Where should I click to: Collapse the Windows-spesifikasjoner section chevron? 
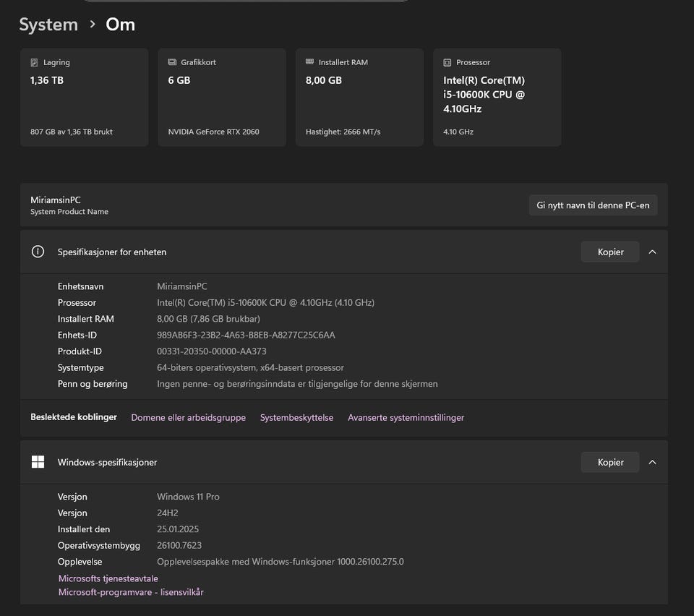click(x=652, y=462)
